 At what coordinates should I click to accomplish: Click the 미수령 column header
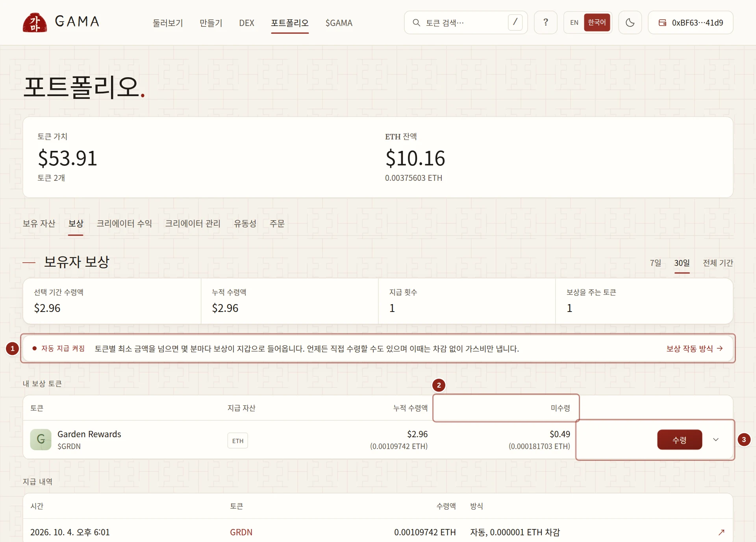coord(560,408)
